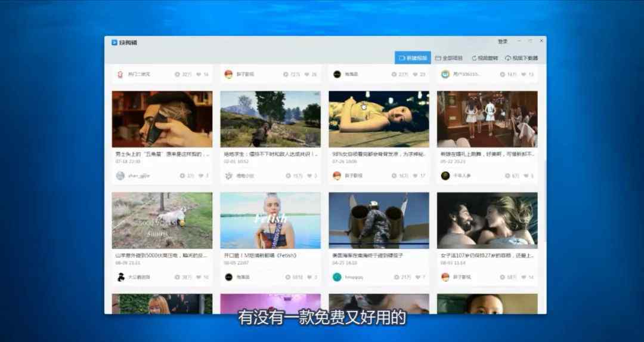Click uploader avatar under the 绝地求生 video
This screenshot has width=644, height=342.
click(229, 175)
